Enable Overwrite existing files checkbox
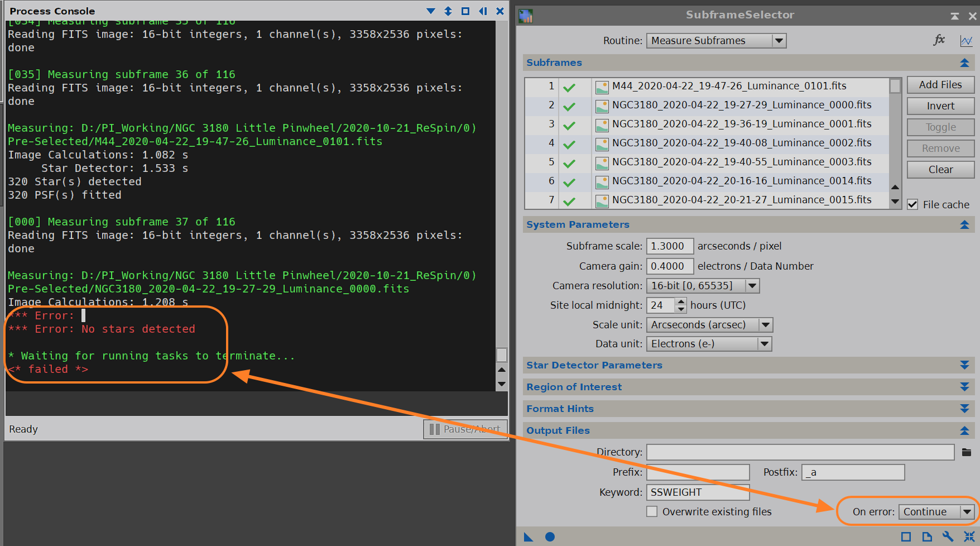This screenshot has width=980, height=546. [651, 511]
